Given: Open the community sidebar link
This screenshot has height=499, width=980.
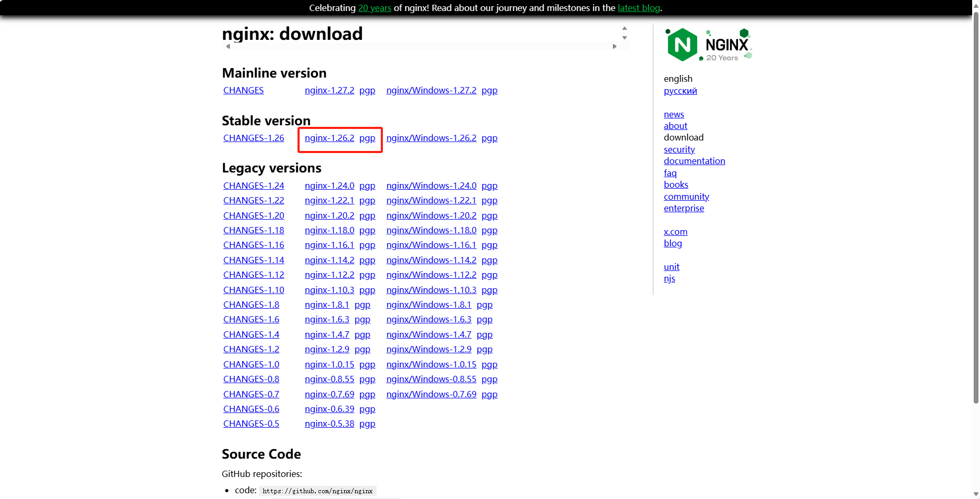Looking at the screenshot, I should 686,197.
